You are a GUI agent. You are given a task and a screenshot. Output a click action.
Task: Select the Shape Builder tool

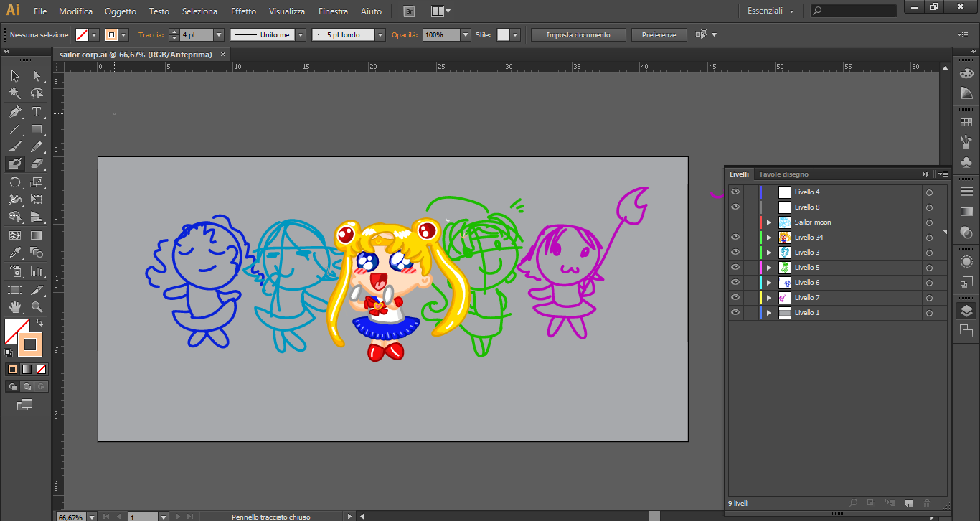(15, 217)
